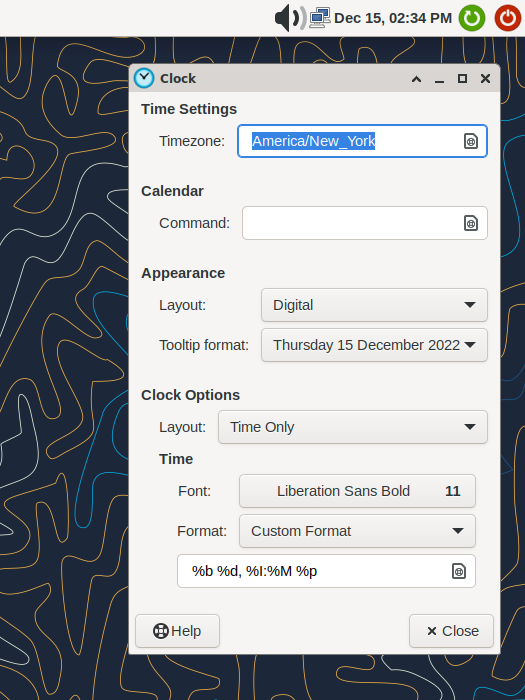
Task: Click the Help button
Action: [177, 631]
